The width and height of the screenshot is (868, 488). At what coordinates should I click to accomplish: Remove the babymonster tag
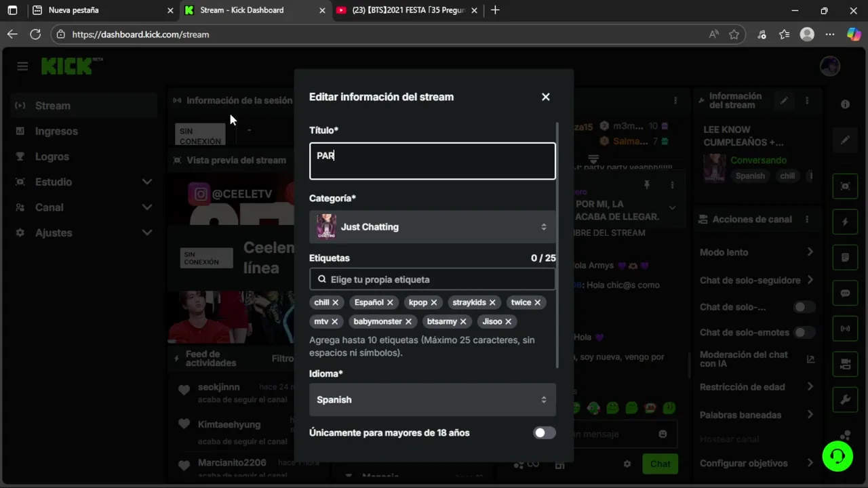tap(408, 321)
